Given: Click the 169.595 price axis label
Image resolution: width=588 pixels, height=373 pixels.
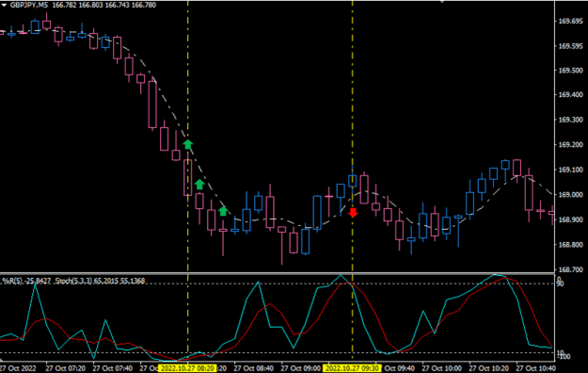Looking at the screenshot, I should 571,46.
